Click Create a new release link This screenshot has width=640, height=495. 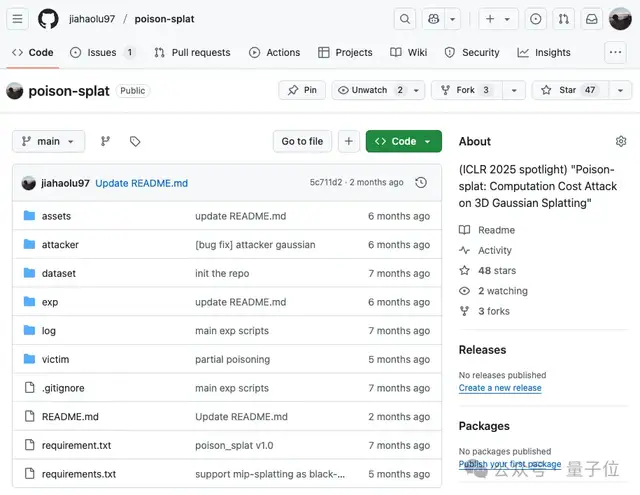point(499,388)
